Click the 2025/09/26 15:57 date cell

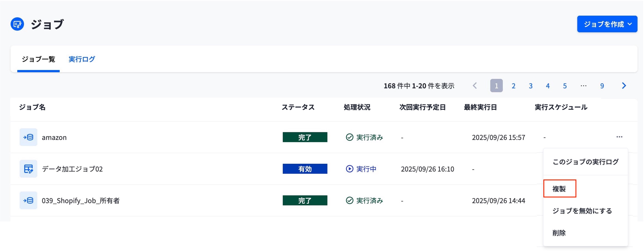[498, 138]
